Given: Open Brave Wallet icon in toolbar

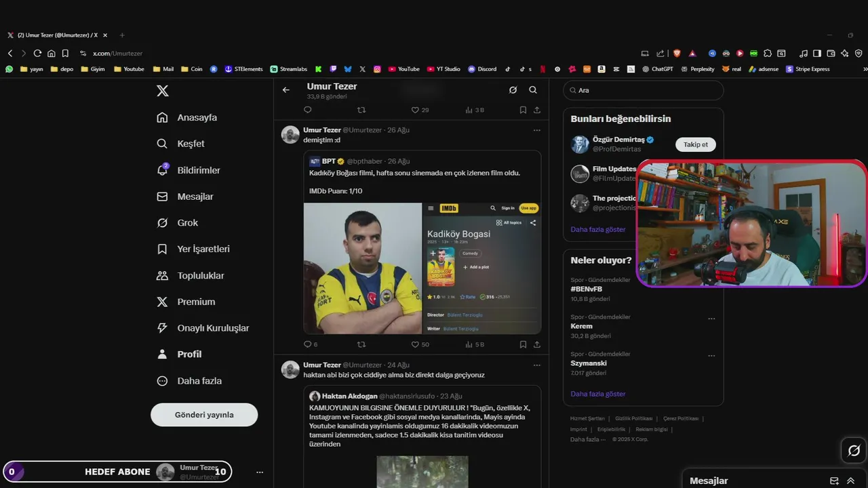Looking at the screenshot, I should 831,53.
